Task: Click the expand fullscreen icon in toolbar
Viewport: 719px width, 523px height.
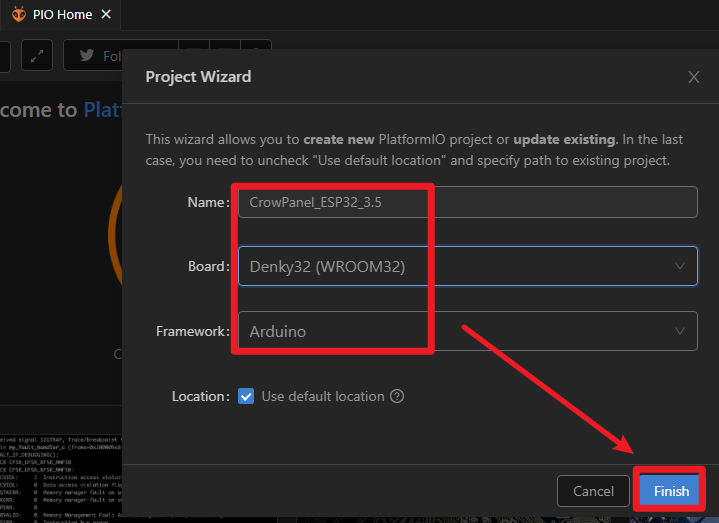Action: [x=37, y=55]
